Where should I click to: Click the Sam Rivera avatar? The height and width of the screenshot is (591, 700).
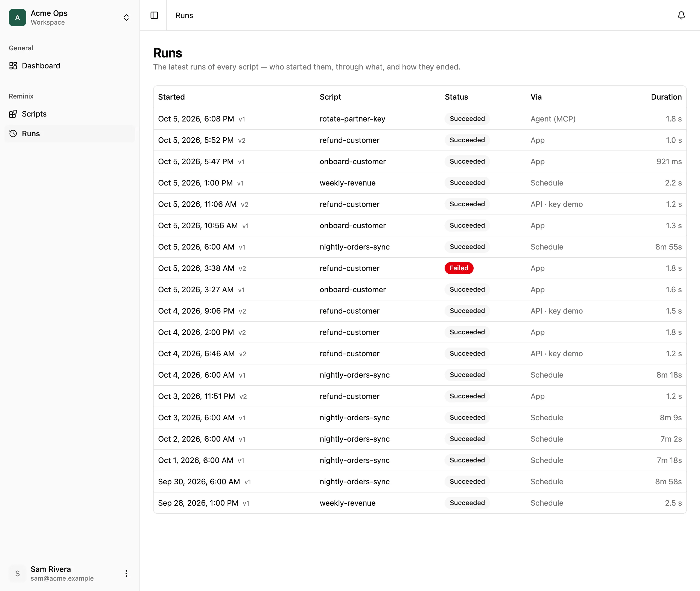17,573
